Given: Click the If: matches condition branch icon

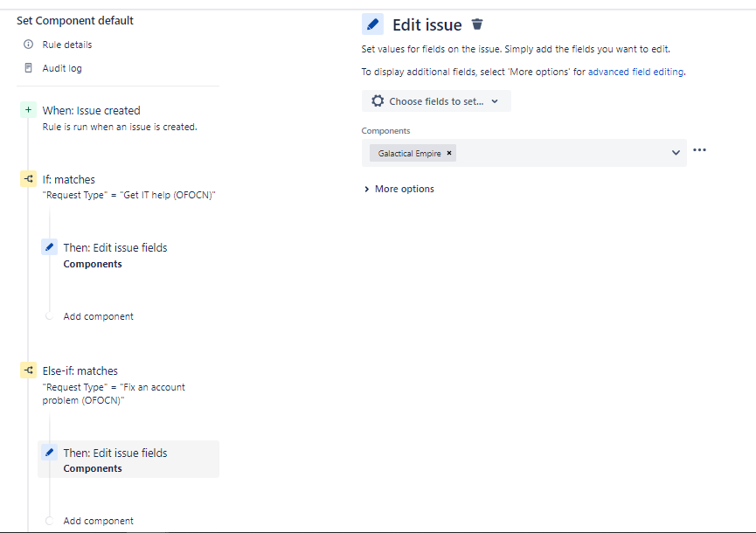Looking at the screenshot, I should coord(29,179).
